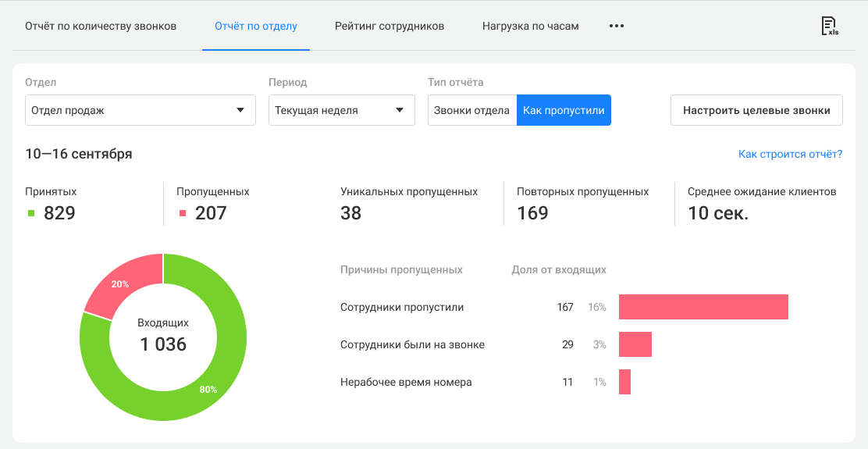868x449 pixels.
Task: Click the green square marker beside 829
Action: pos(31,213)
